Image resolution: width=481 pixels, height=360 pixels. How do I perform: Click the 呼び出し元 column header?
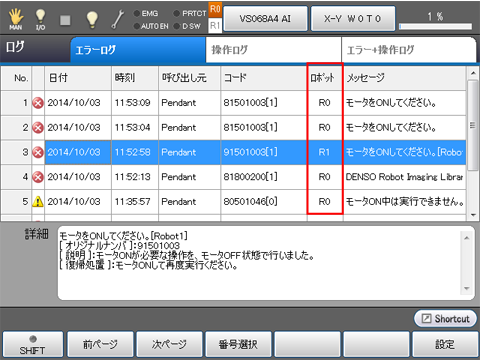(190, 78)
